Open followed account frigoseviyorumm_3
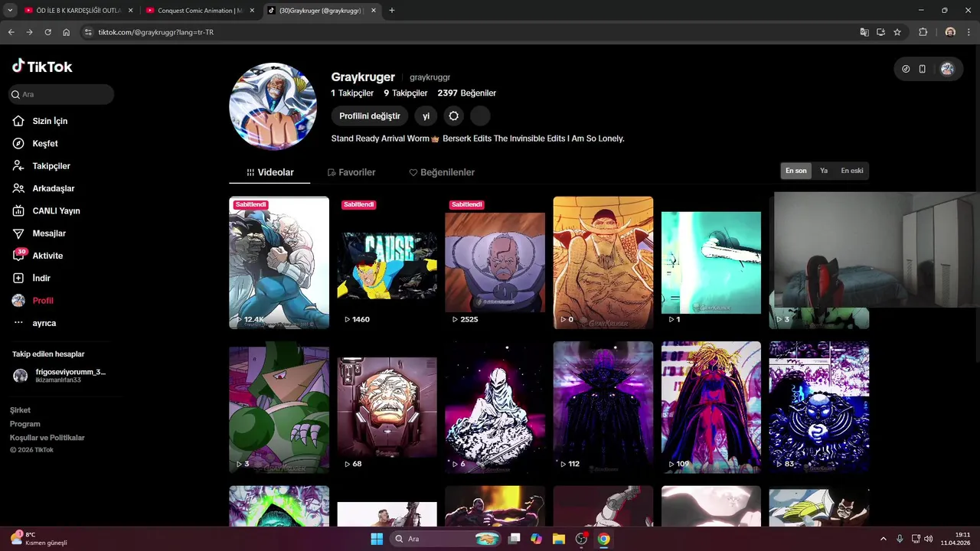The image size is (980, 551). (x=60, y=375)
